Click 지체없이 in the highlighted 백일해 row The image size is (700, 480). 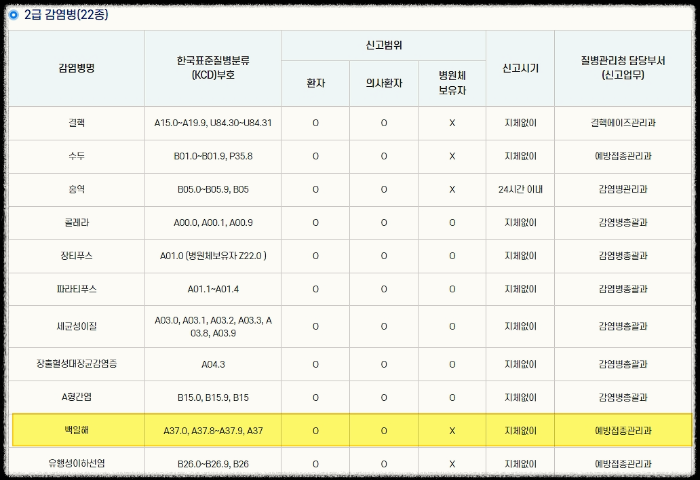521,430
